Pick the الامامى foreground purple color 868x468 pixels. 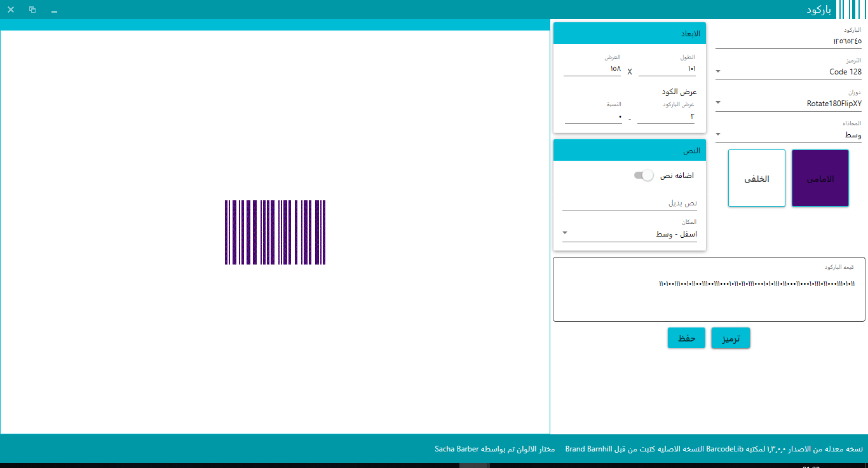[820, 178]
